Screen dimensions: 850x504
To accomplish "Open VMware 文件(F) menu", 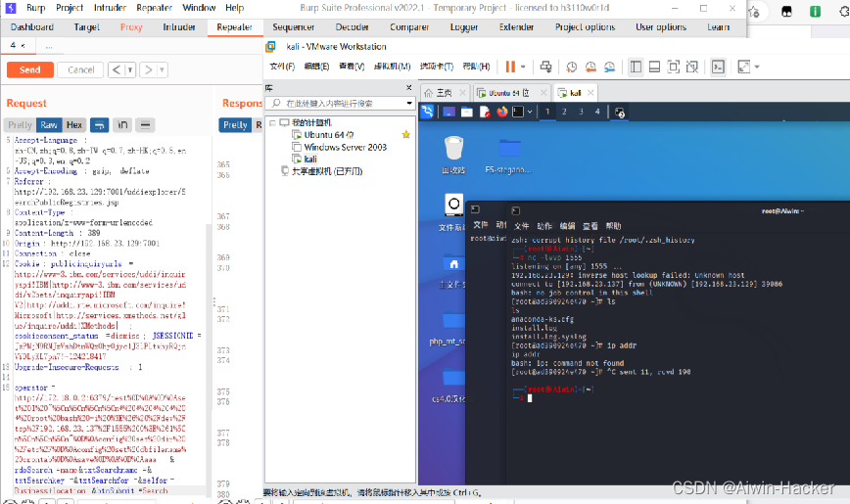I will pyautogui.click(x=282, y=67).
